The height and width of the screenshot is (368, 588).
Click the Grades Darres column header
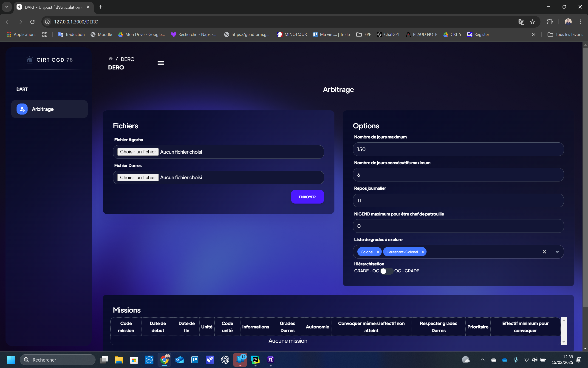click(x=287, y=327)
